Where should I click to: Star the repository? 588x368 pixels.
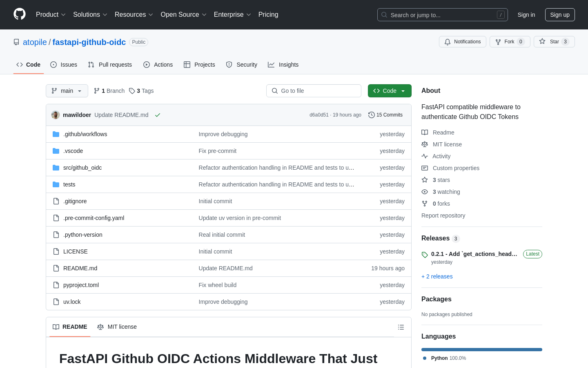pyautogui.click(x=554, y=42)
